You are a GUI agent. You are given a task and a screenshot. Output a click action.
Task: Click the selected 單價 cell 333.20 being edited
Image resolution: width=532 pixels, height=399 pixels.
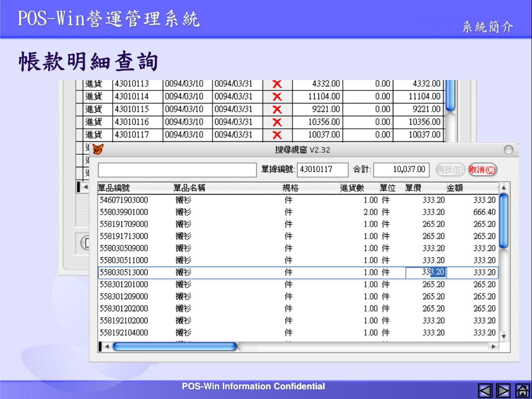[x=426, y=272]
